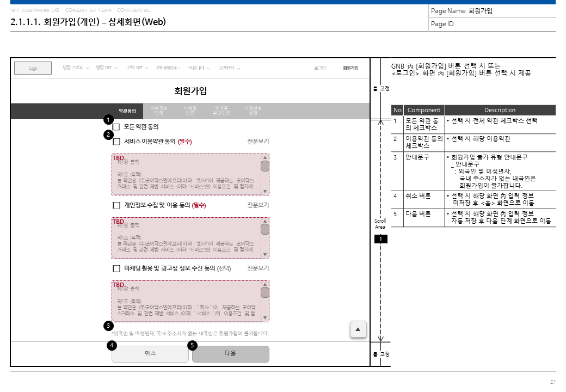
Task: Click the black Scroll Area marker labeled 1
Action: pos(380,238)
